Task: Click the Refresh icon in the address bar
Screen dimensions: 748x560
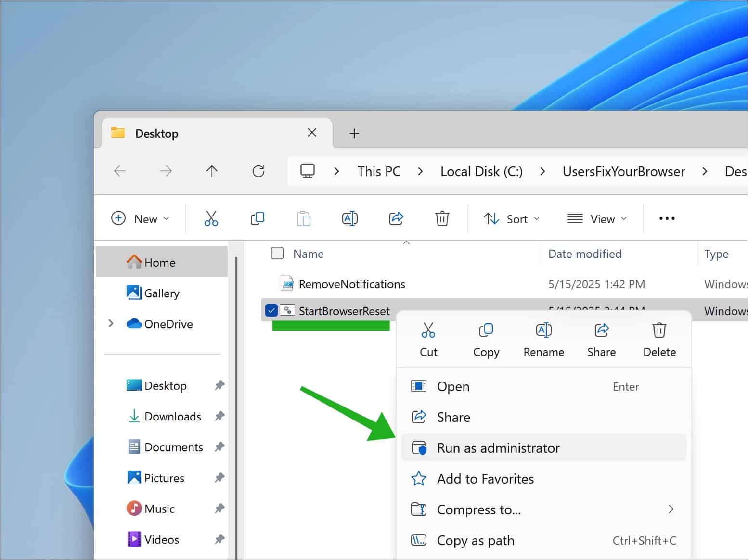Action: click(x=258, y=171)
